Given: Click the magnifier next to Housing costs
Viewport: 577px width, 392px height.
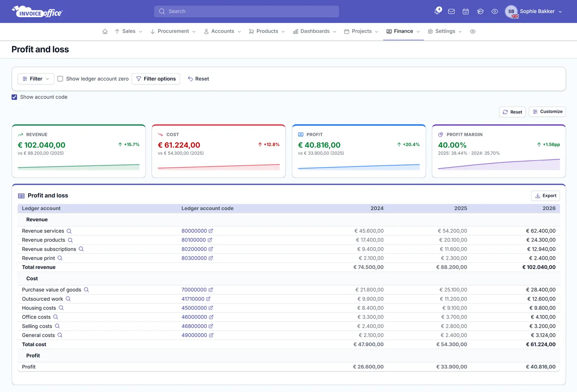Looking at the screenshot, I should (61, 308).
